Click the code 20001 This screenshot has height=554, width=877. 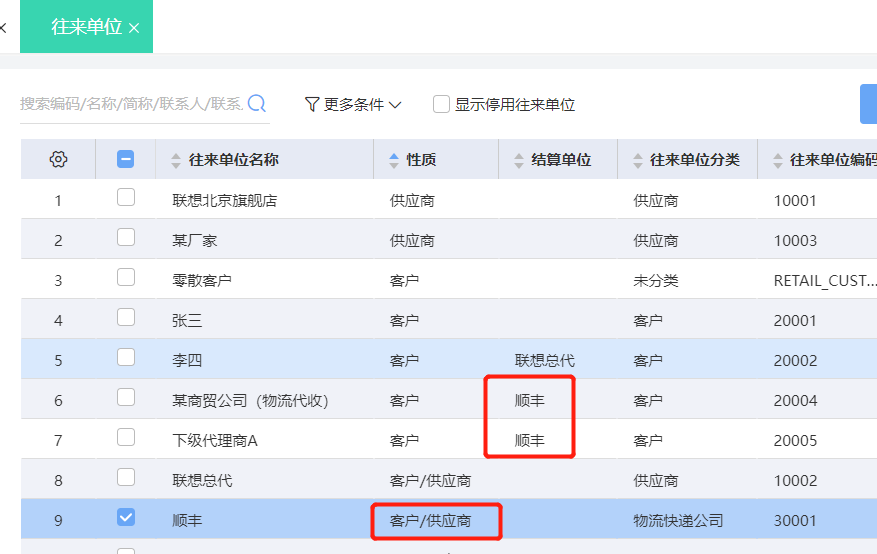pos(795,321)
